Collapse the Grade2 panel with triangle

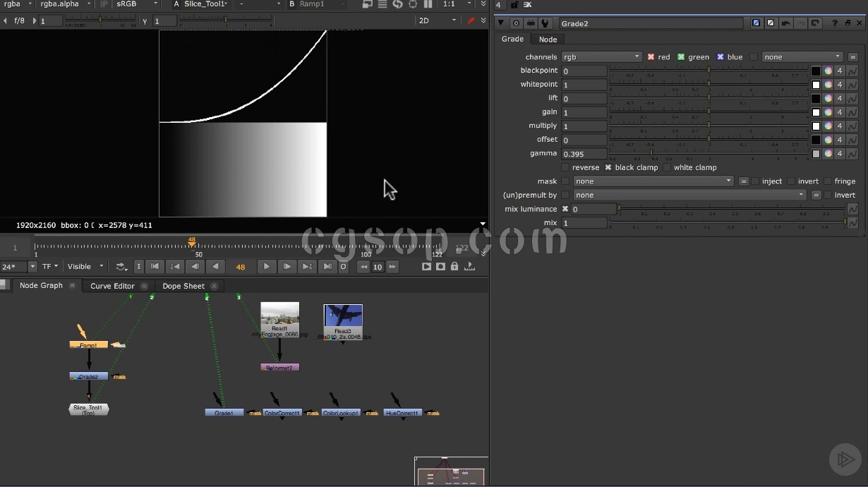click(501, 23)
